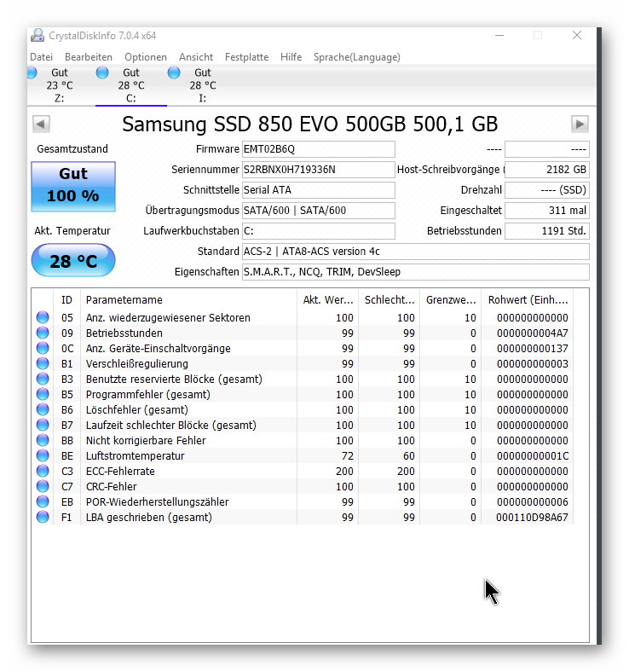Click the Schnittstelle Serial ATA field
629x672 pixels.
point(319,190)
